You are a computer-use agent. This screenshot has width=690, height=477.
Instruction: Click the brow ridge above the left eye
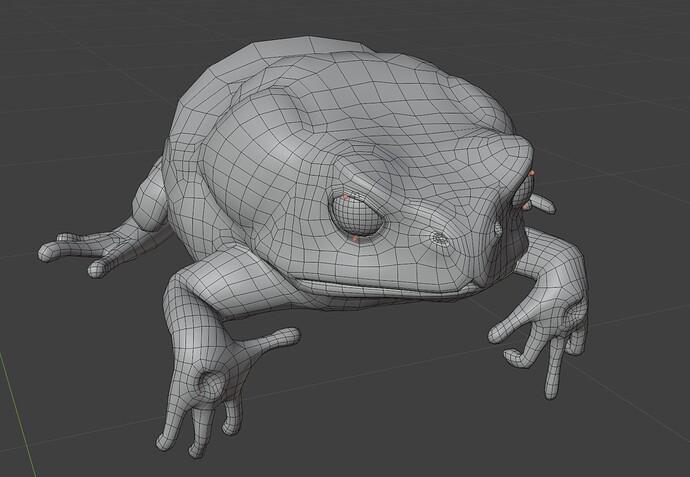363,176
